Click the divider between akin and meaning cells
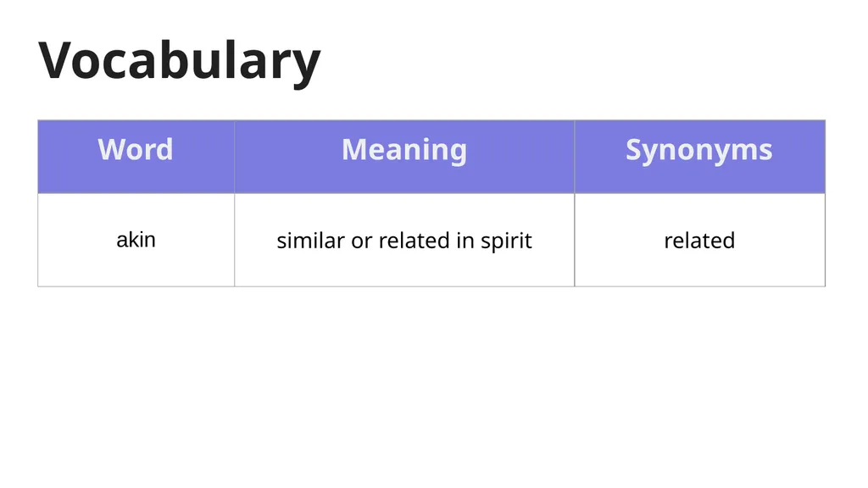This screenshot has height=488, width=868. [x=234, y=240]
